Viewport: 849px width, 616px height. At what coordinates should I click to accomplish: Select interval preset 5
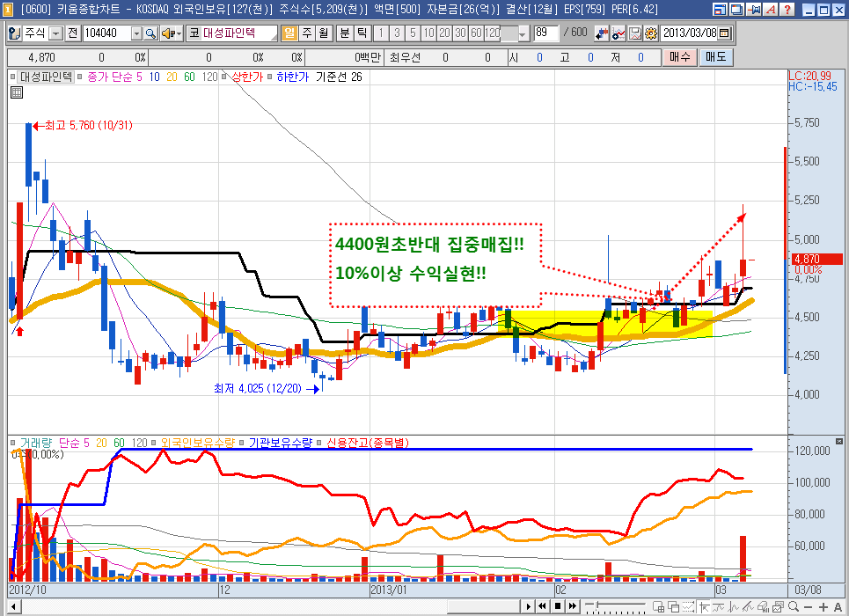[413, 33]
